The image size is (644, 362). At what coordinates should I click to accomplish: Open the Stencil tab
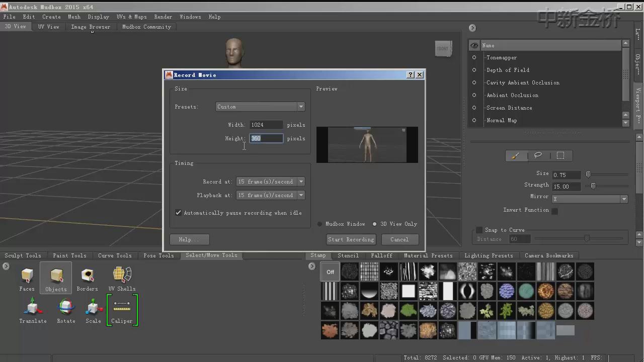click(x=348, y=255)
